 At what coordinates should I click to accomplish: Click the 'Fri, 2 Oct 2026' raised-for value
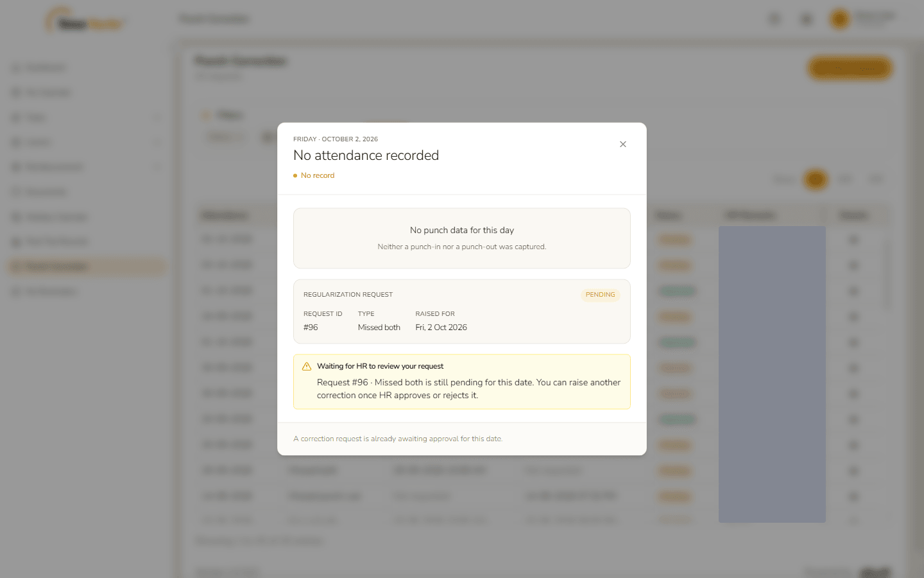coord(441,328)
